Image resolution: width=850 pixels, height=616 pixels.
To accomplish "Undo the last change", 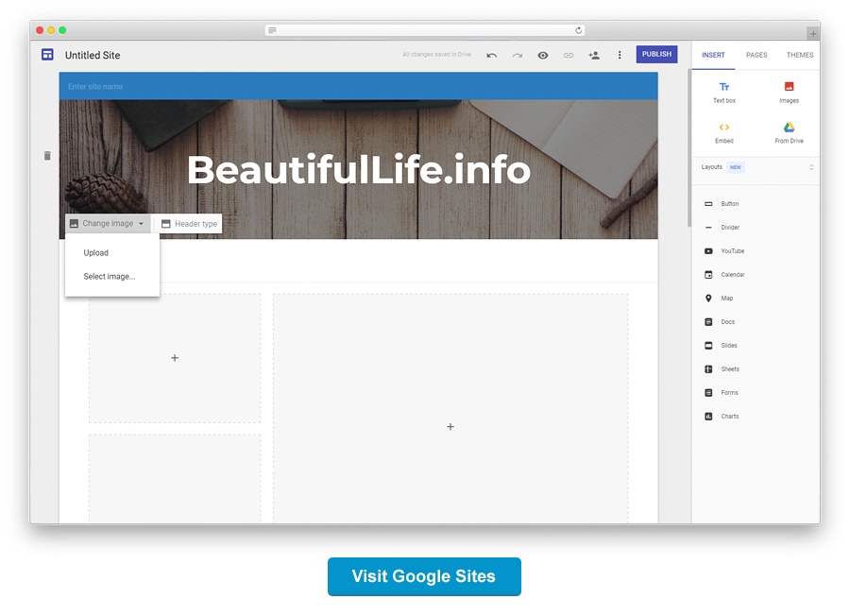I will [x=492, y=56].
